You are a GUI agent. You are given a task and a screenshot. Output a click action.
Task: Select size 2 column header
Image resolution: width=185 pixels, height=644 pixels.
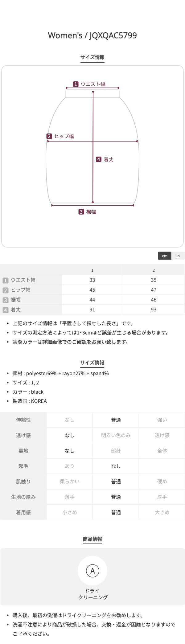(x=154, y=270)
